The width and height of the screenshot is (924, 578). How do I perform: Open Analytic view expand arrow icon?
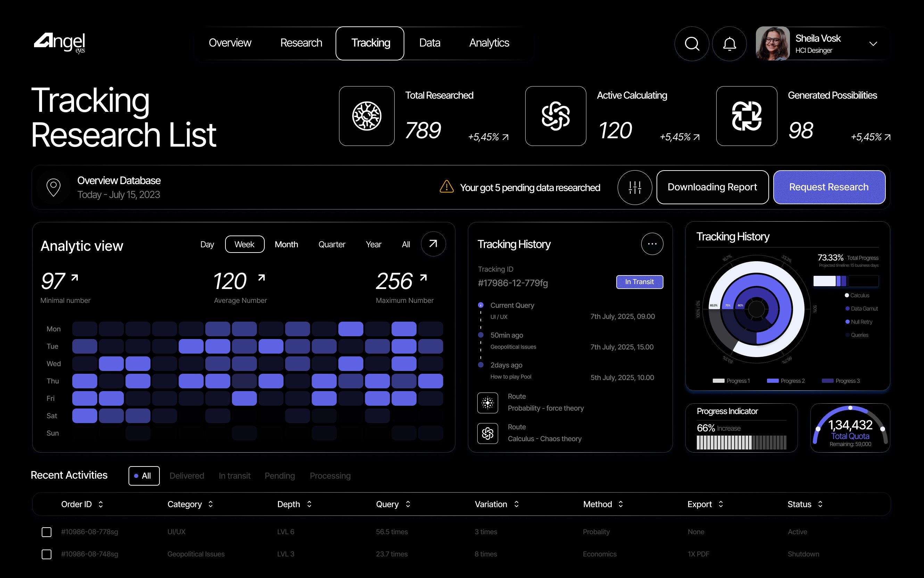click(433, 244)
